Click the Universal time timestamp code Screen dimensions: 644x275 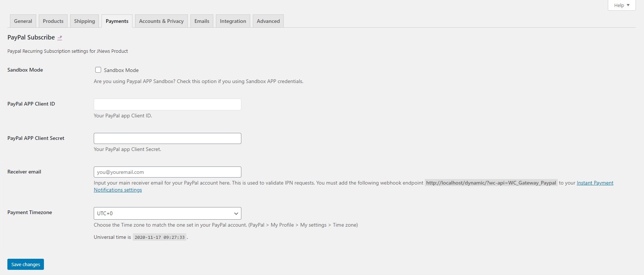coord(159,237)
